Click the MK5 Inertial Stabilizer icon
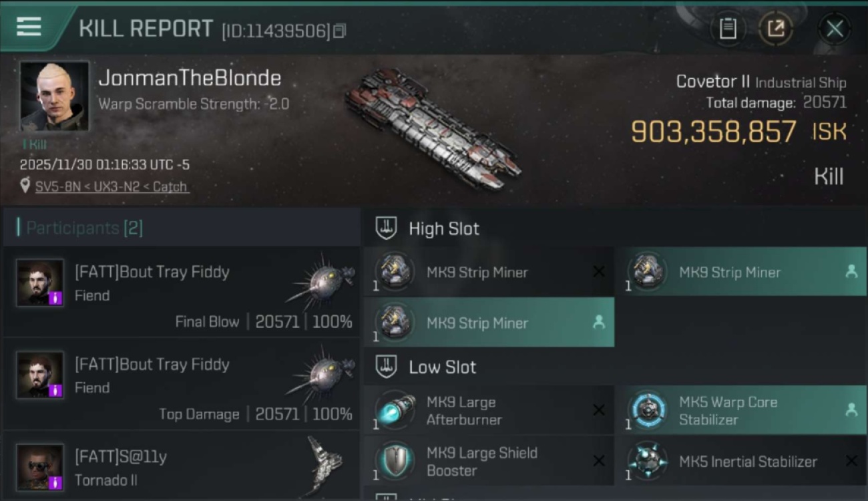Image resolution: width=868 pixels, height=501 pixels. 647,462
